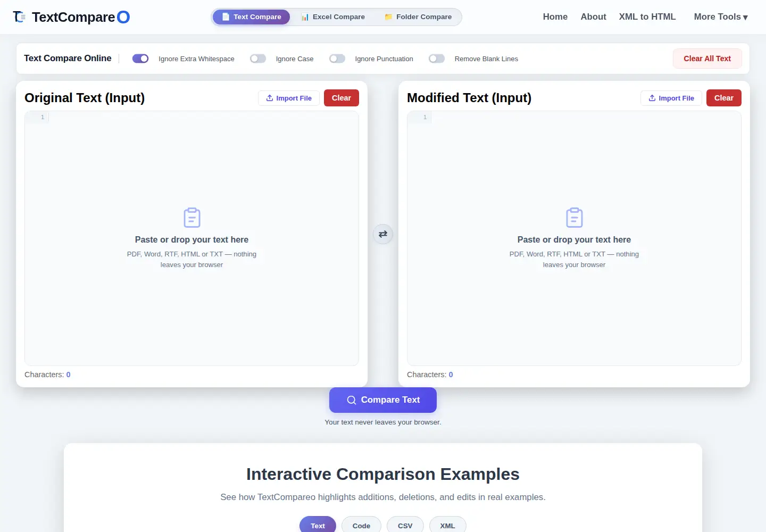Open the XML to HTML tool link

click(x=647, y=17)
